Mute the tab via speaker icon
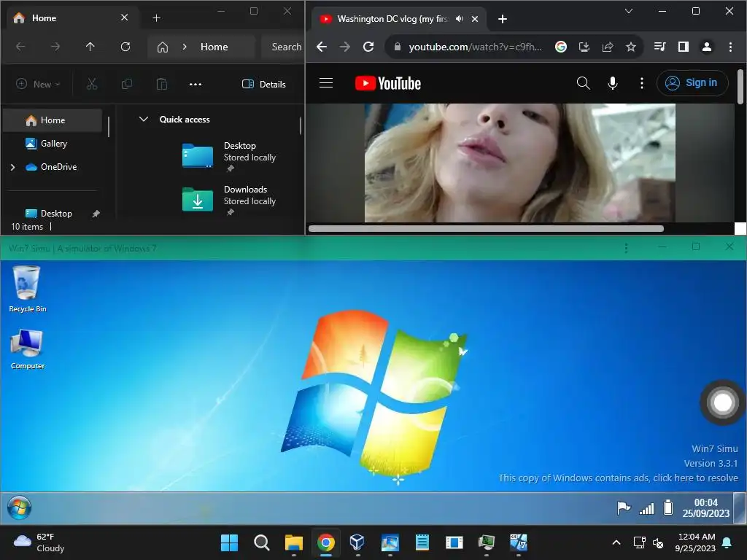The height and width of the screenshot is (560, 747). tap(459, 18)
